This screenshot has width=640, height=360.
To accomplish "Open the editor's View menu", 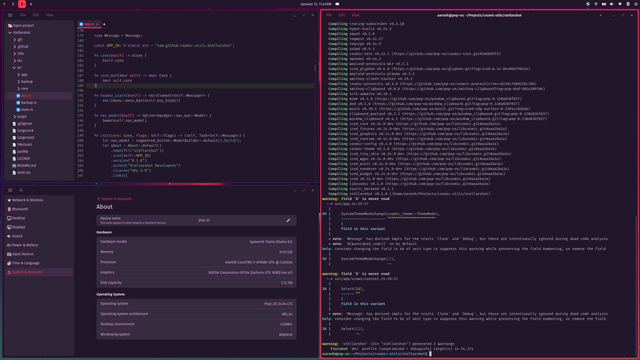I will click(x=49, y=15).
